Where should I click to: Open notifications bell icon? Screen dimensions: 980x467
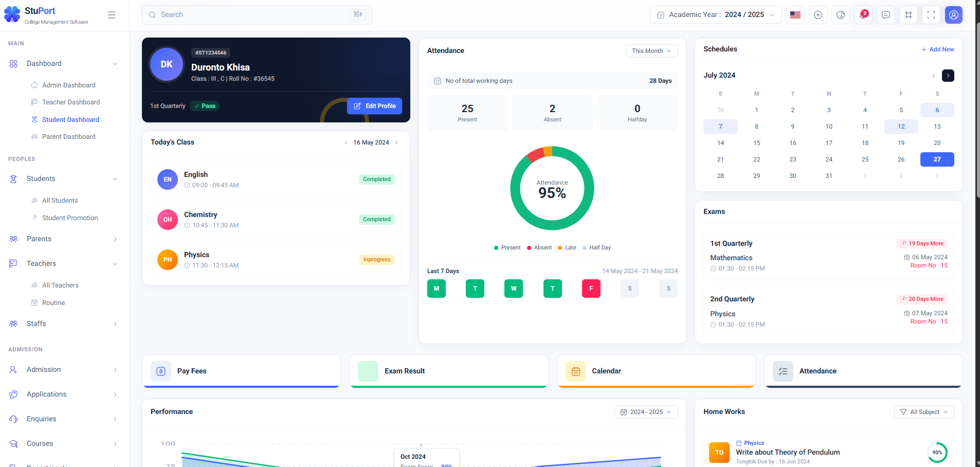pyautogui.click(x=863, y=15)
